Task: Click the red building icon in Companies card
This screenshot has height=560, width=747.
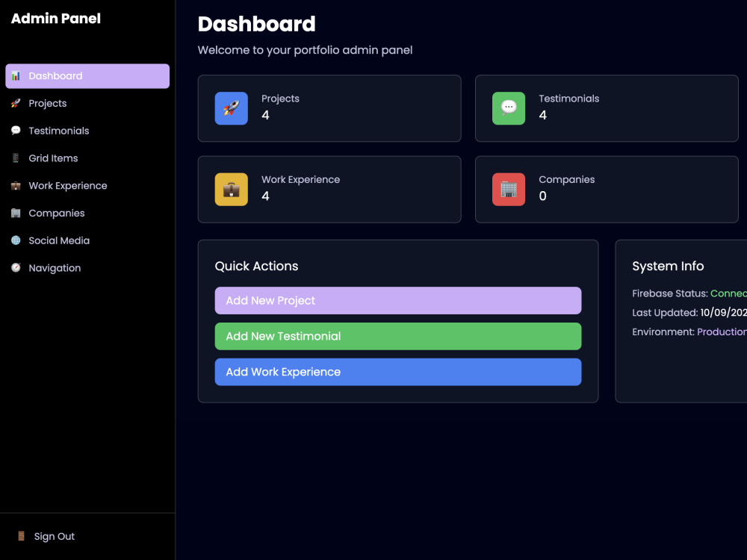Action: [508, 190]
